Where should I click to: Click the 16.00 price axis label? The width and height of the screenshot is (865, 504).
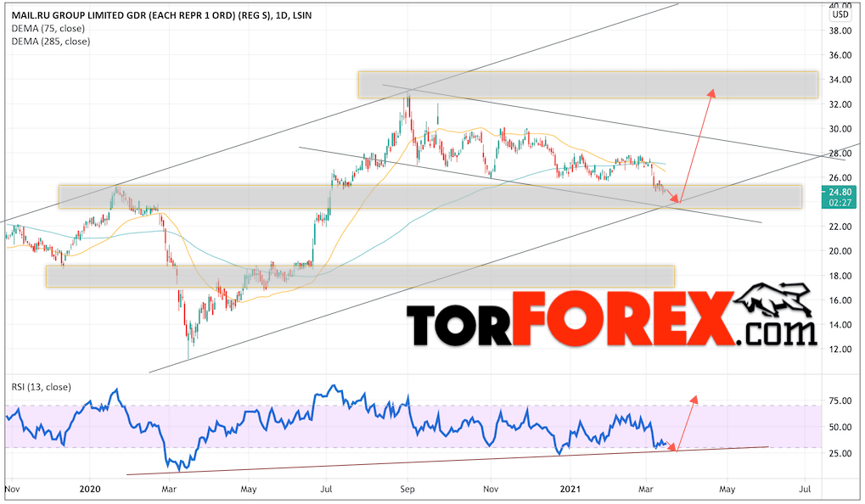[840, 300]
